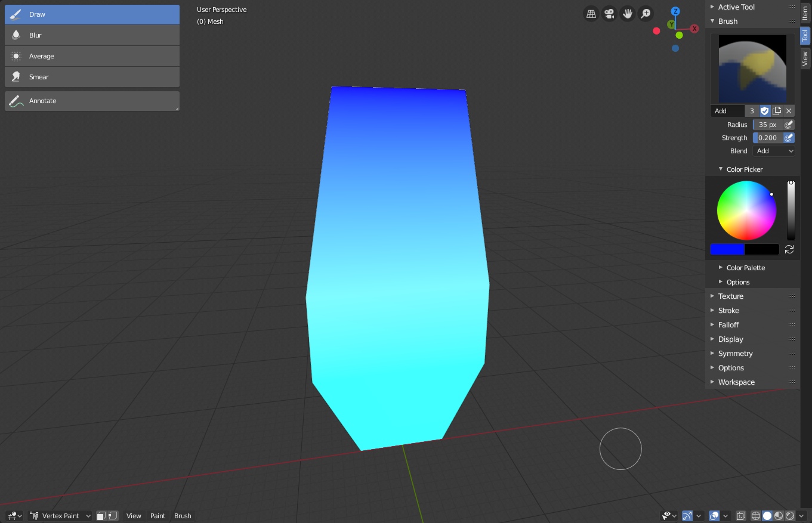Expand the Falloff panel section

click(x=728, y=324)
